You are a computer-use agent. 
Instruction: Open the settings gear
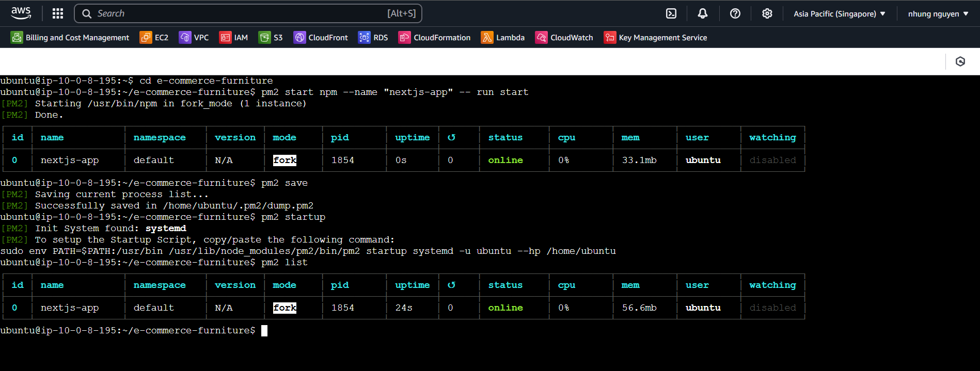767,13
